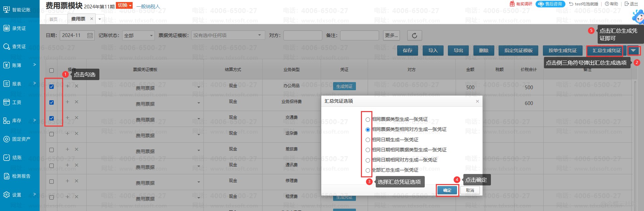Click the plus icon in the first row
644x211 pixels.
(x=67, y=86)
